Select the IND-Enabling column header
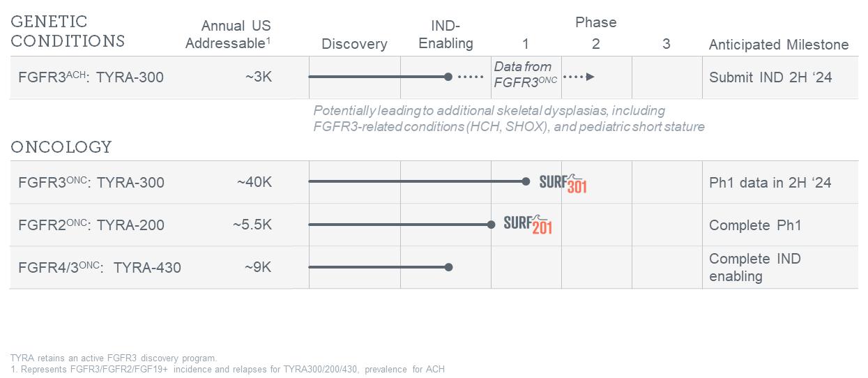This screenshot has width=868, height=378. coord(446,35)
